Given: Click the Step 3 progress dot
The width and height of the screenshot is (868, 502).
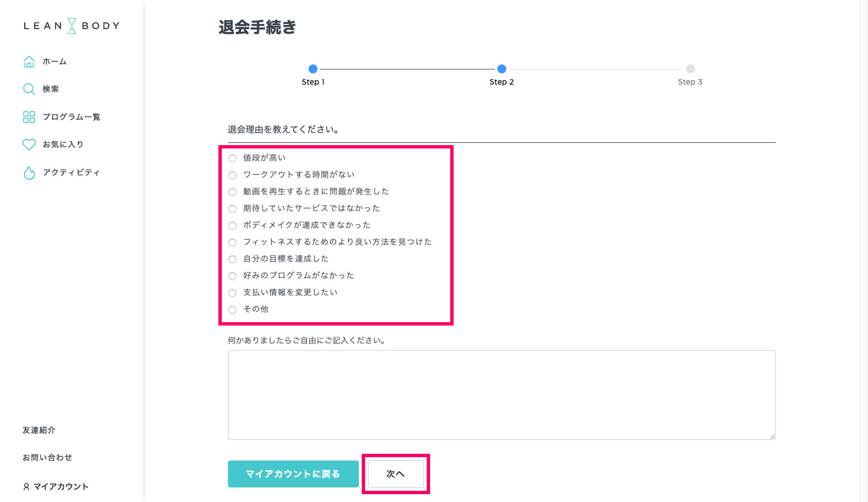Looking at the screenshot, I should 690,69.
